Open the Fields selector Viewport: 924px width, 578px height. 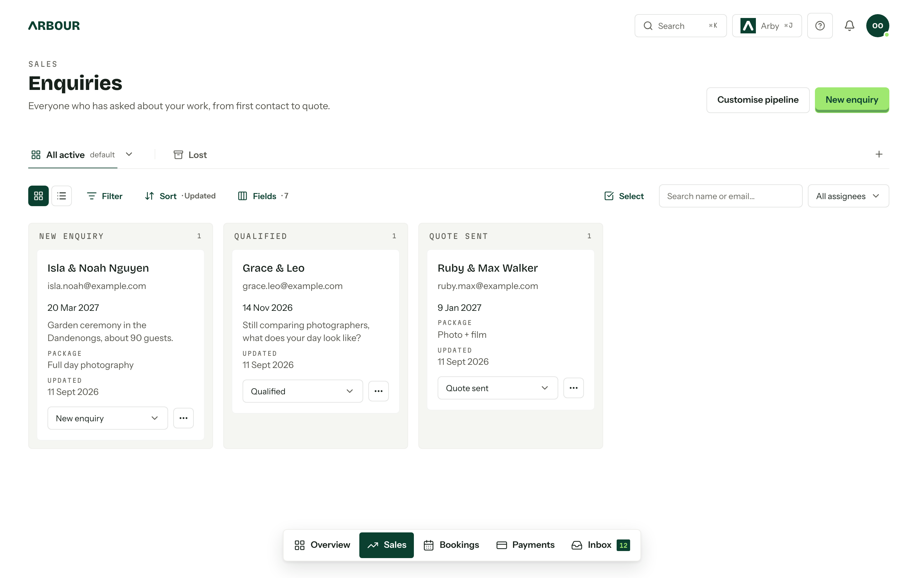click(x=263, y=196)
